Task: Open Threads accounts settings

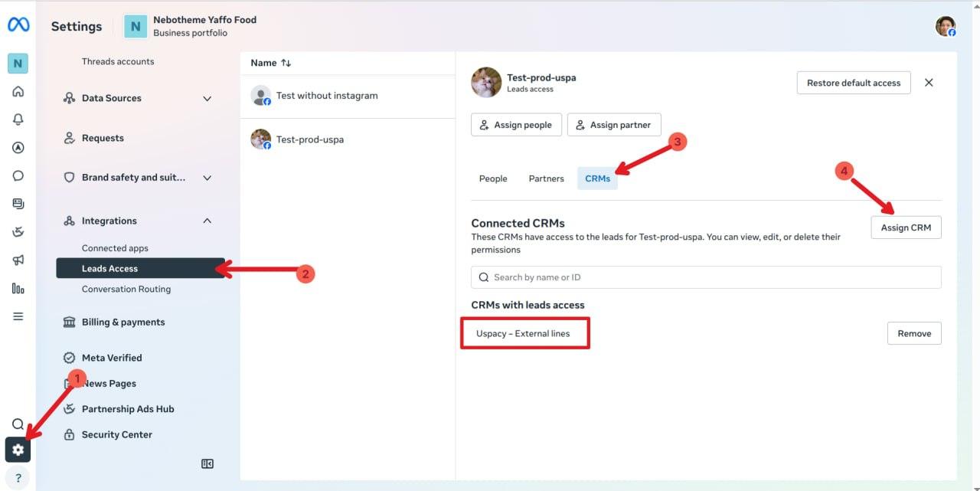Action: (118, 61)
